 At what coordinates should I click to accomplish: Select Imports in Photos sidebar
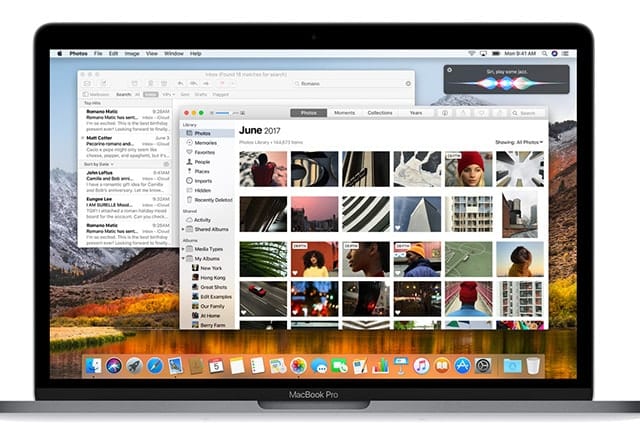pos(207,181)
